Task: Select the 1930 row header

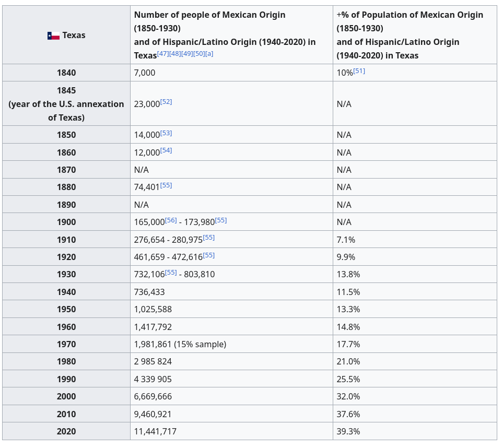Action: [66, 274]
